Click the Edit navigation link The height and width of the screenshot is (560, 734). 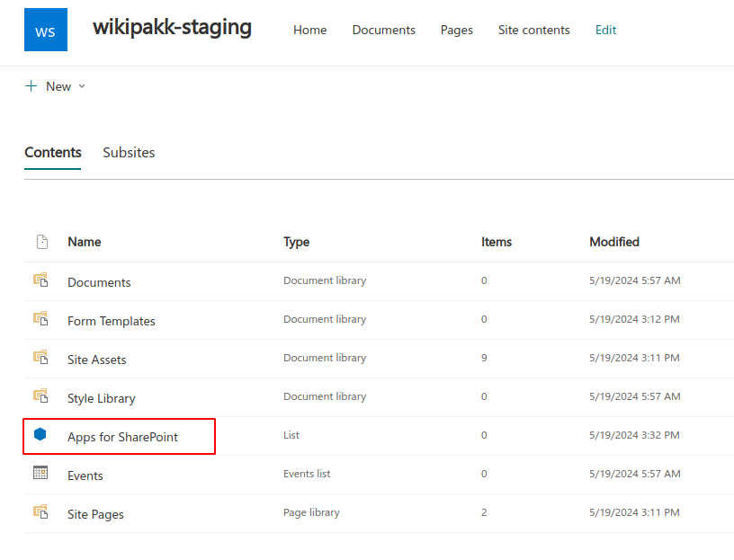click(x=605, y=30)
